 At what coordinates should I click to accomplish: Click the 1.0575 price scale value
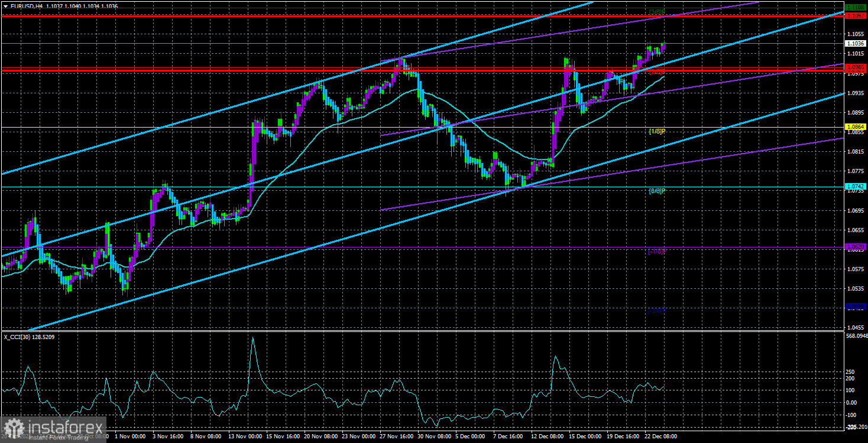coord(855,269)
